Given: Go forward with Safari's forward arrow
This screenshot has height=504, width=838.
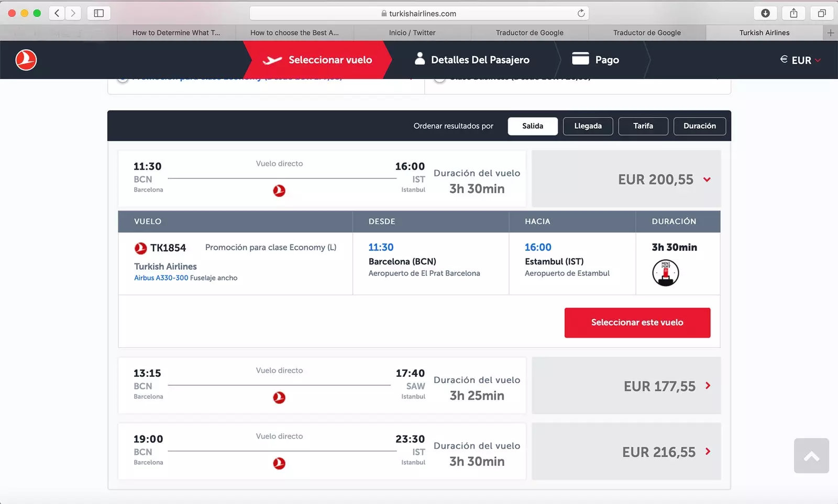Looking at the screenshot, I should (73, 13).
